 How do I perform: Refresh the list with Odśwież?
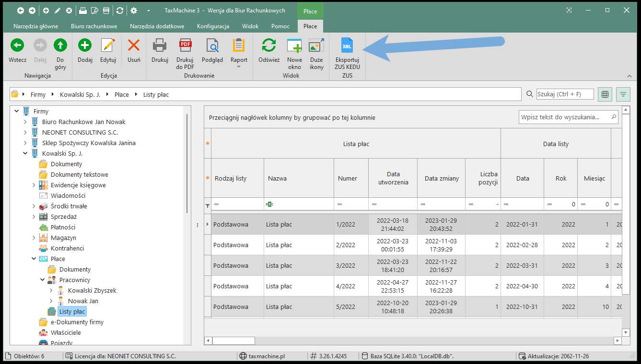coord(268,46)
